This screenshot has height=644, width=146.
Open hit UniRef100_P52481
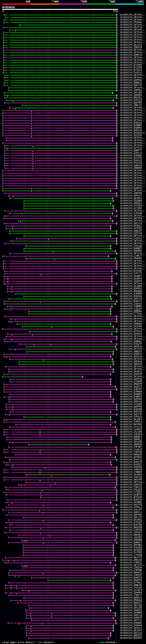[x=131, y=22]
